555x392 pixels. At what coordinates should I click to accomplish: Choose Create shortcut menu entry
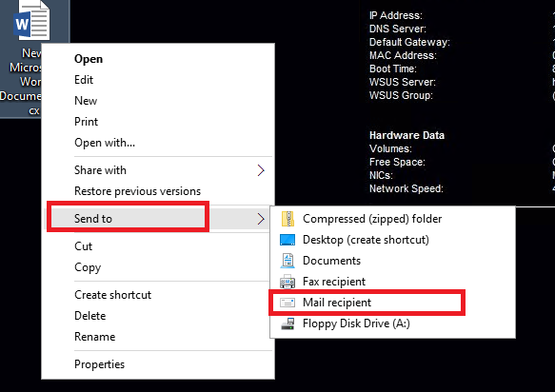(112, 295)
